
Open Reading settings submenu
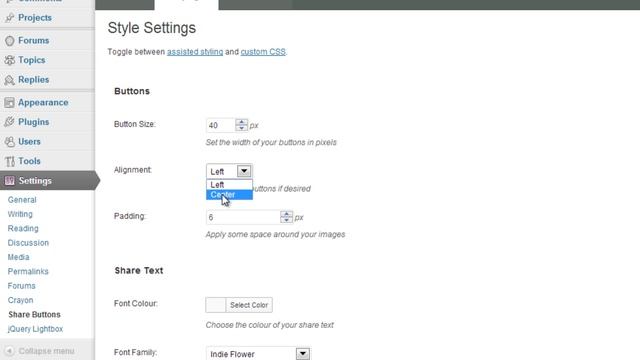pyautogui.click(x=23, y=228)
